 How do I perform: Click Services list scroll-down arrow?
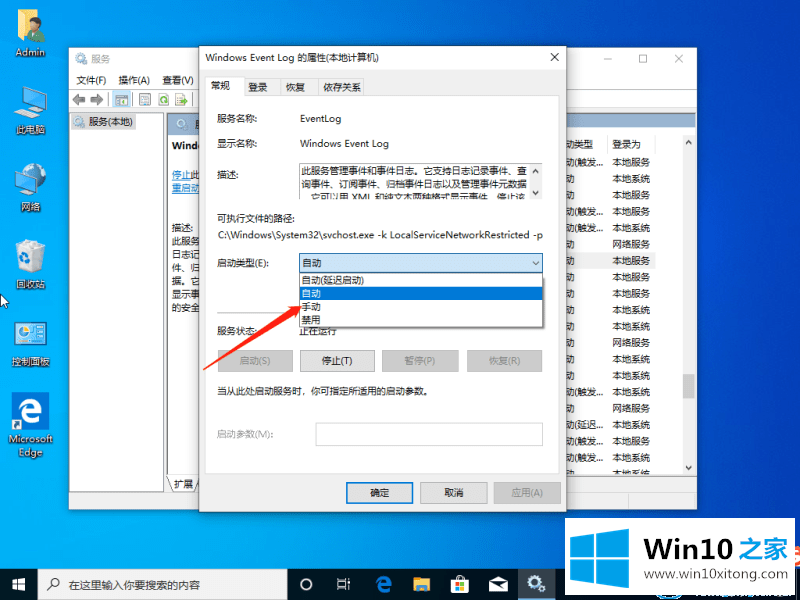click(689, 467)
